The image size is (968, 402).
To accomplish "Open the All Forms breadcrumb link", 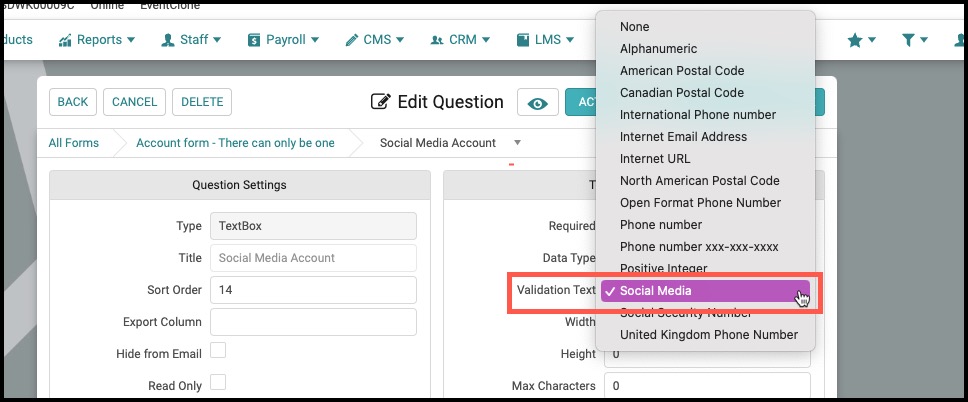I will click(73, 143).
